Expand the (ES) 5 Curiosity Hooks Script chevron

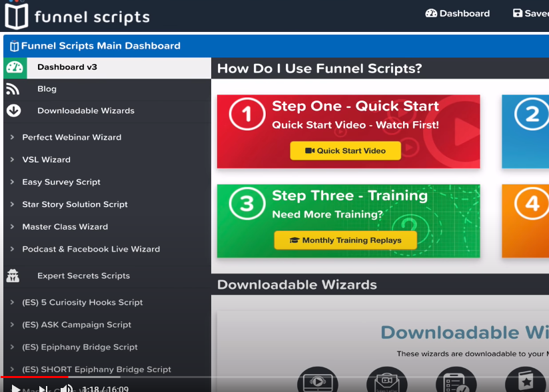pos(12,302)
